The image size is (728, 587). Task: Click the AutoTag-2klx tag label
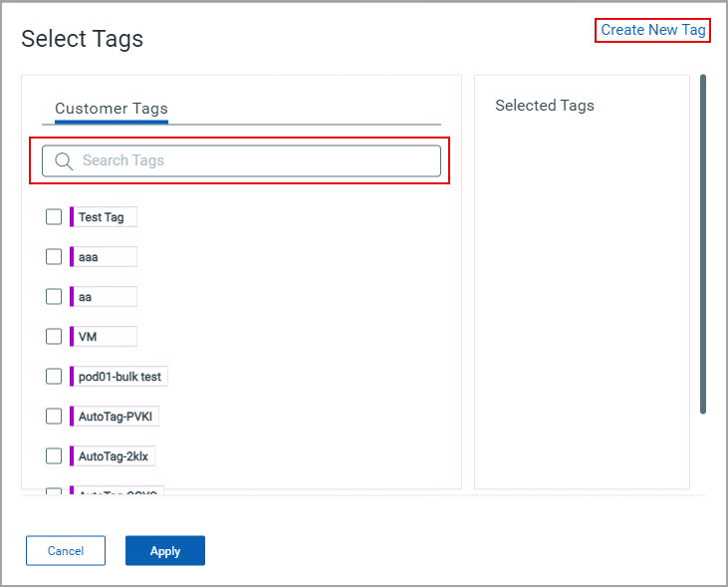tap(113, 456)
